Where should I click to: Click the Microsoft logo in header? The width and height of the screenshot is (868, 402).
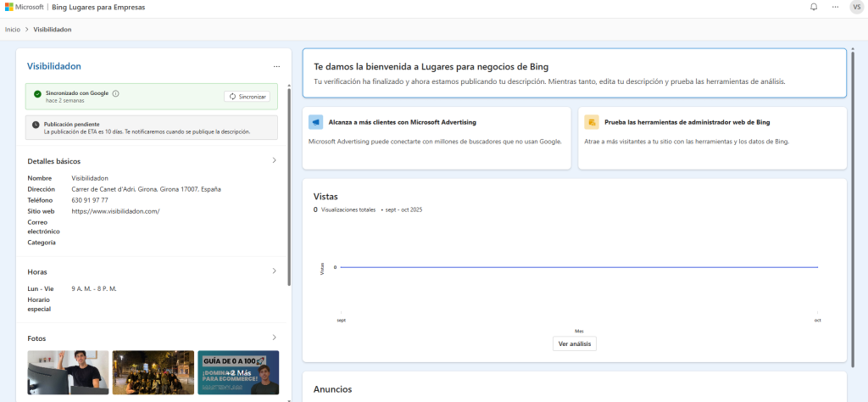click(x=10, y=7)
